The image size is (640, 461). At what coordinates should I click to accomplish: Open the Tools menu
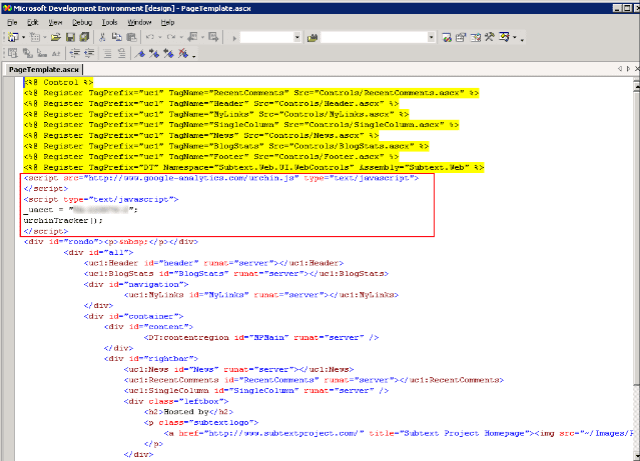[109, 22]
